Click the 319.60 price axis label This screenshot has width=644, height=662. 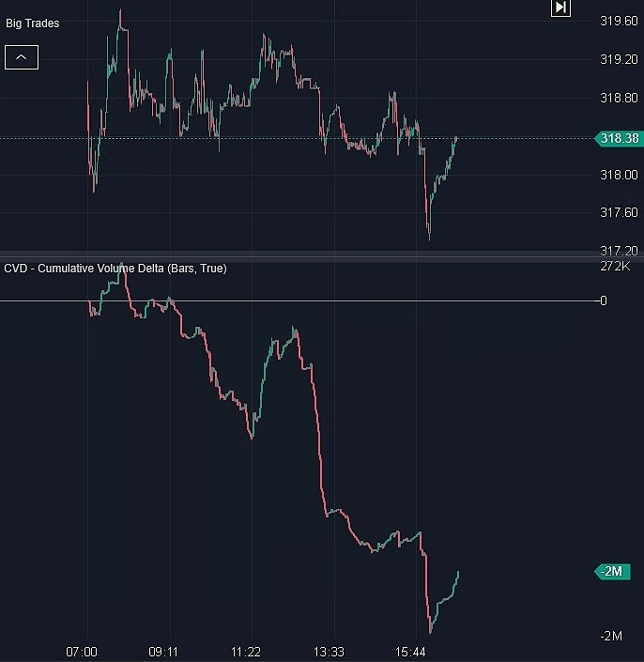click(x=618, y=21)
